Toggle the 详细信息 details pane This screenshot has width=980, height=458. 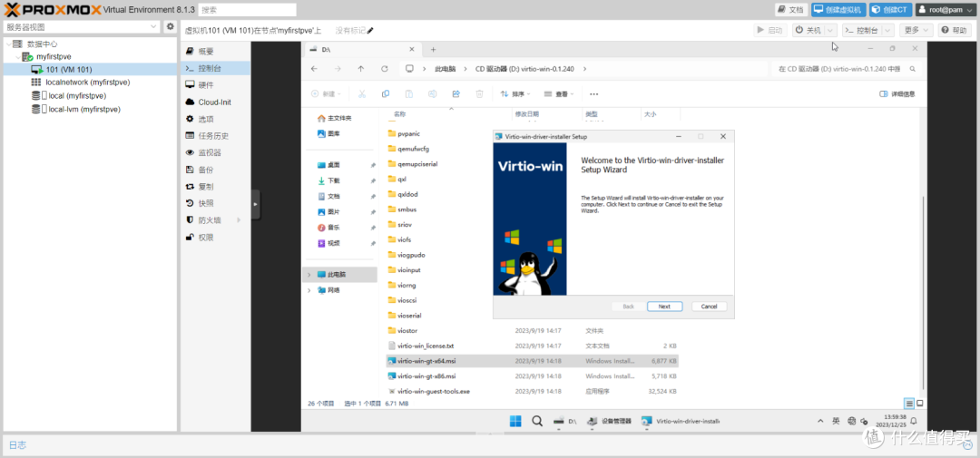(897, 93)
